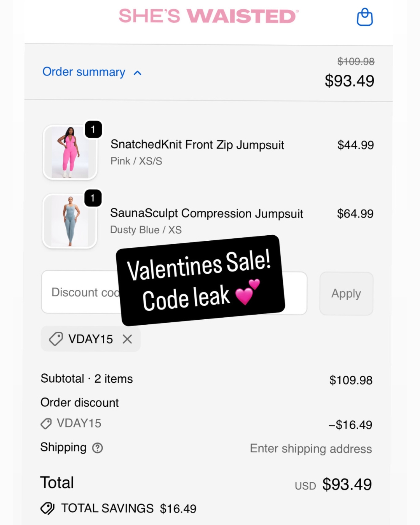Click the She's Waisted logo
420x525 pixels.
[x=209, y=16]
